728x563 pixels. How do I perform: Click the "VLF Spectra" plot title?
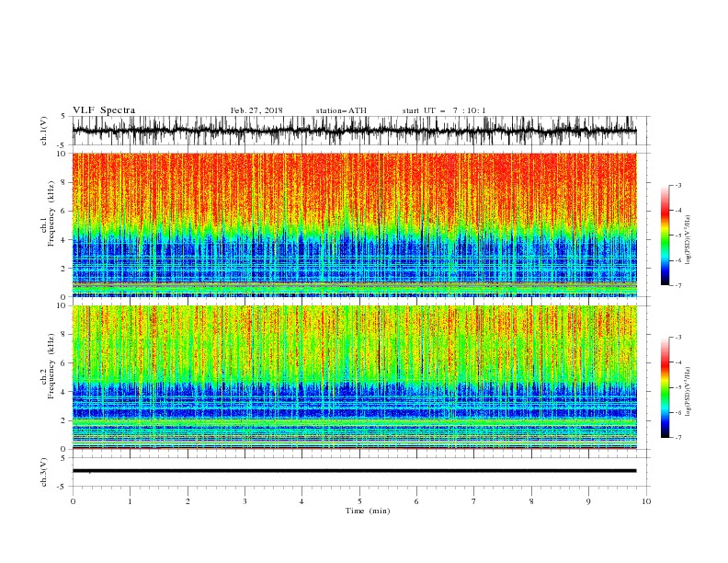point(104,110)
